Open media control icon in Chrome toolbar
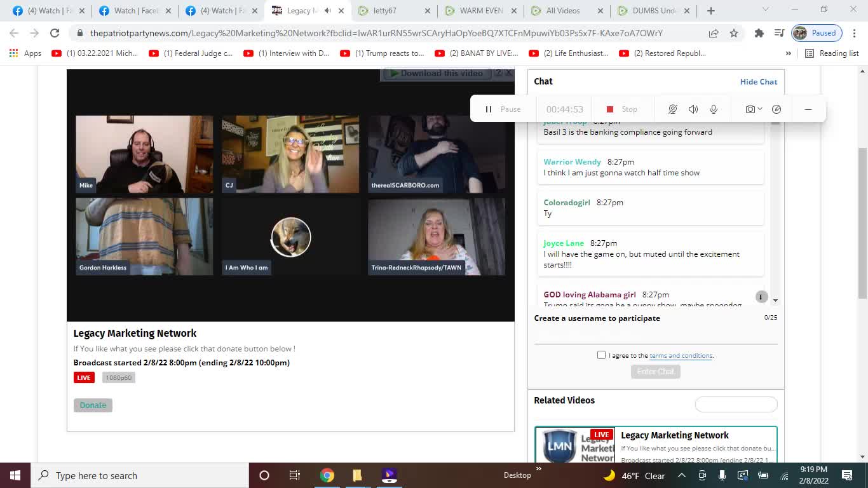 click(779, 33)
